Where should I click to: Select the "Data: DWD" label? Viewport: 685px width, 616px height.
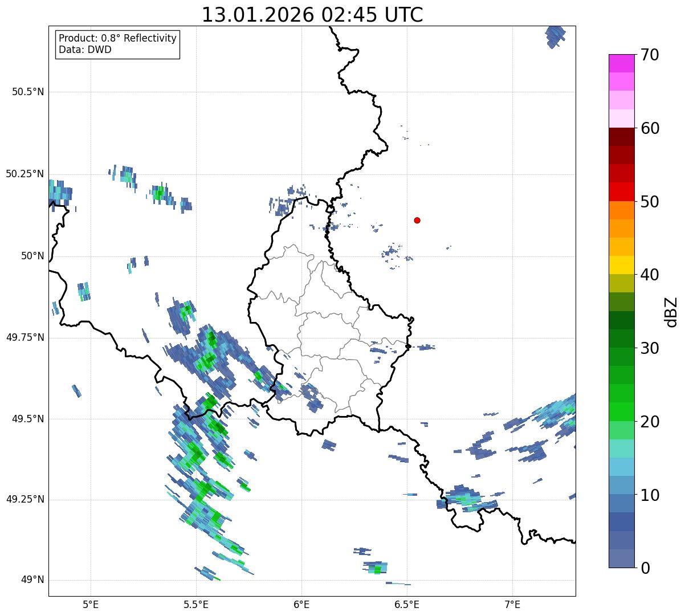(85, 50)
